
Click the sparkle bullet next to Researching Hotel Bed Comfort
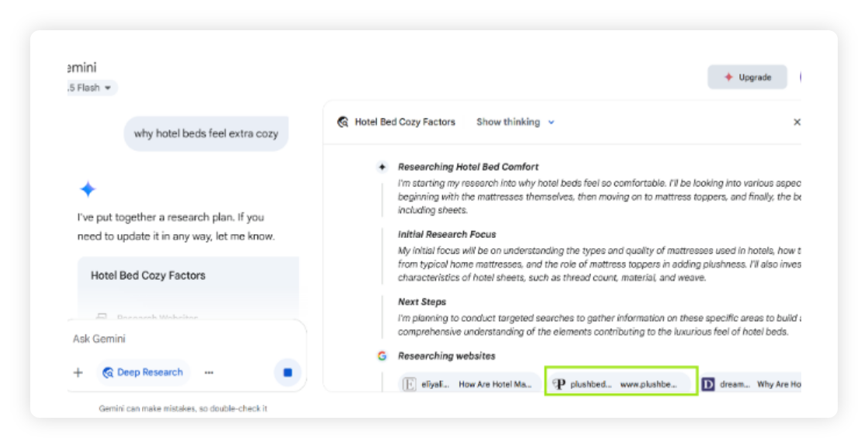382,167
